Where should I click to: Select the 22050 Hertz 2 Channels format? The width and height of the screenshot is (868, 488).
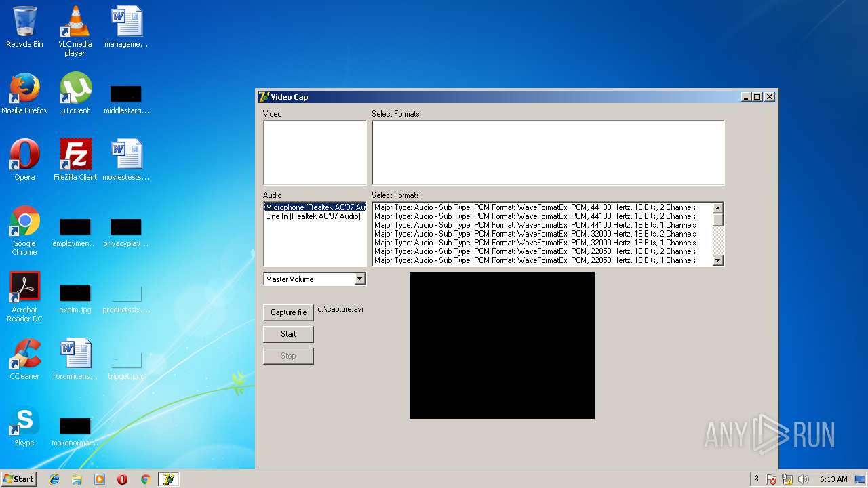point(542,251)
